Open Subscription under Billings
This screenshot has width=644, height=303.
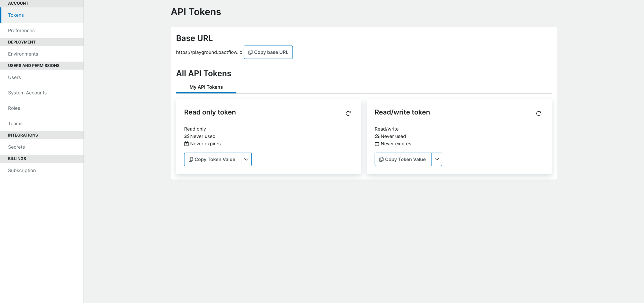[22, 171]
